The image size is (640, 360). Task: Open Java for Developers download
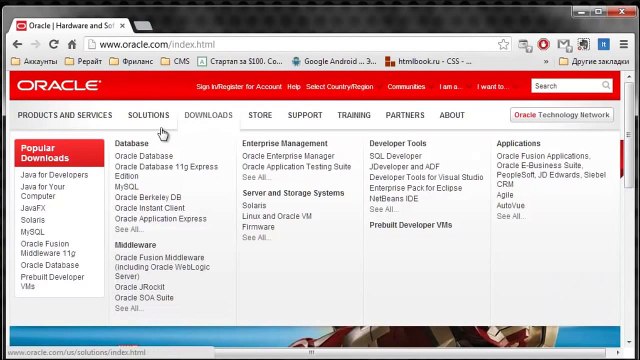click(x=54, y=175)
